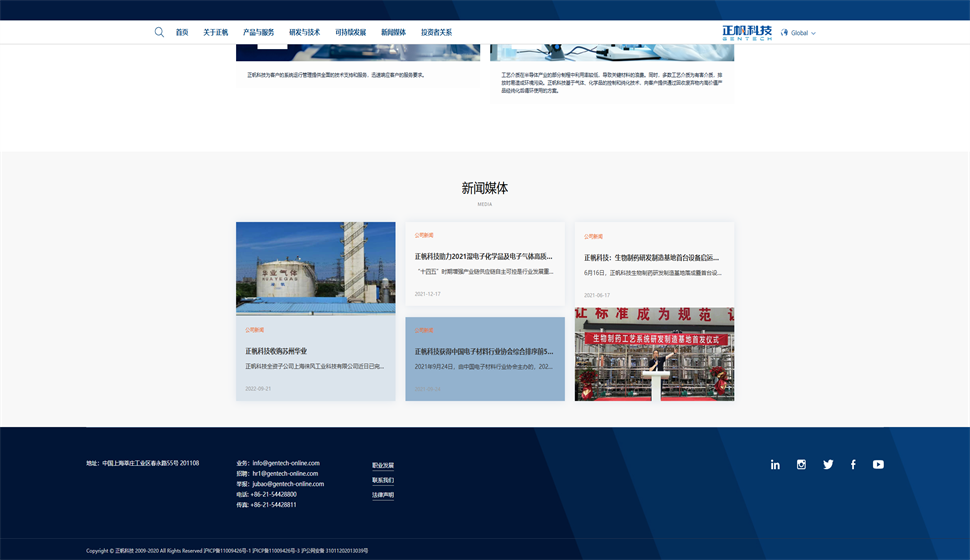Viewport: 970px width, 560px height.
Task: Open the 投资者关系 menu item
Action: tap(436, 32)
